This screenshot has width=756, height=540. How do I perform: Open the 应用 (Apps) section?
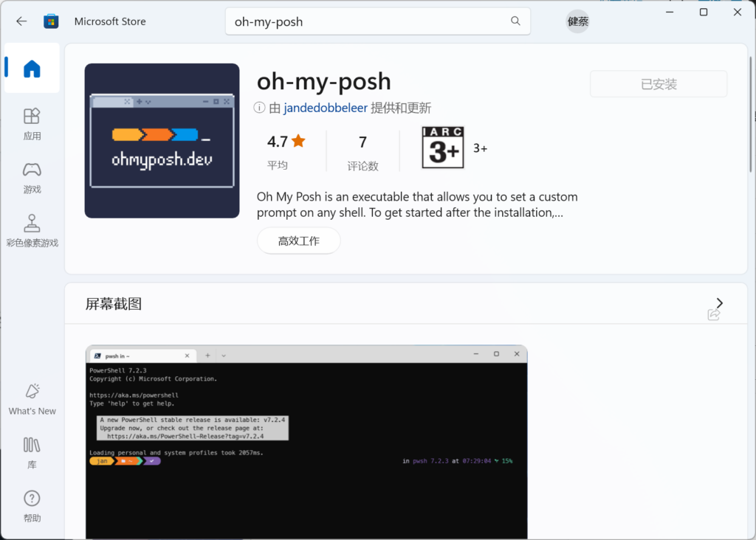(32, 124)
